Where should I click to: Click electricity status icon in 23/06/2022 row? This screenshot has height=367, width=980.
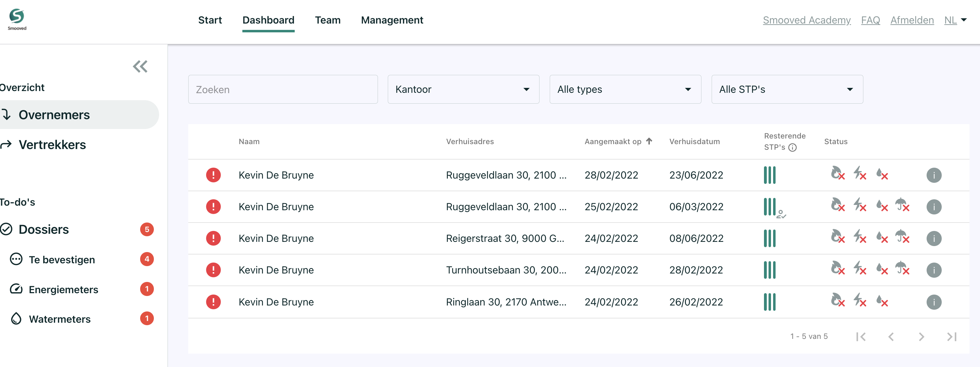pyautogui.click(x=860, y=173)
